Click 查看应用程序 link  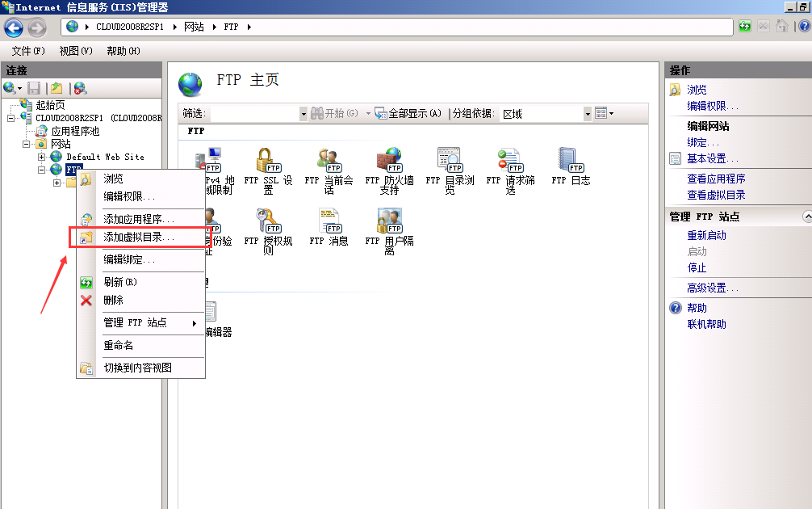[x=716, y=179]
